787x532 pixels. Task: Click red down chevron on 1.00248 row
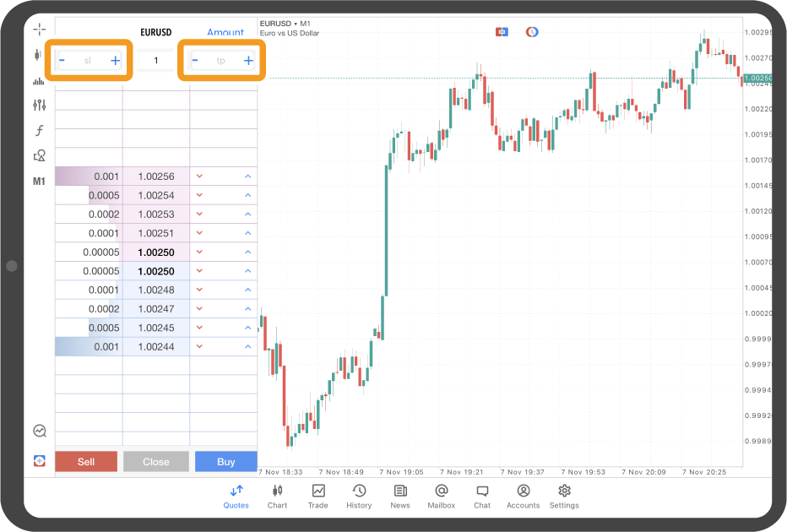click(x=199, y=290)
